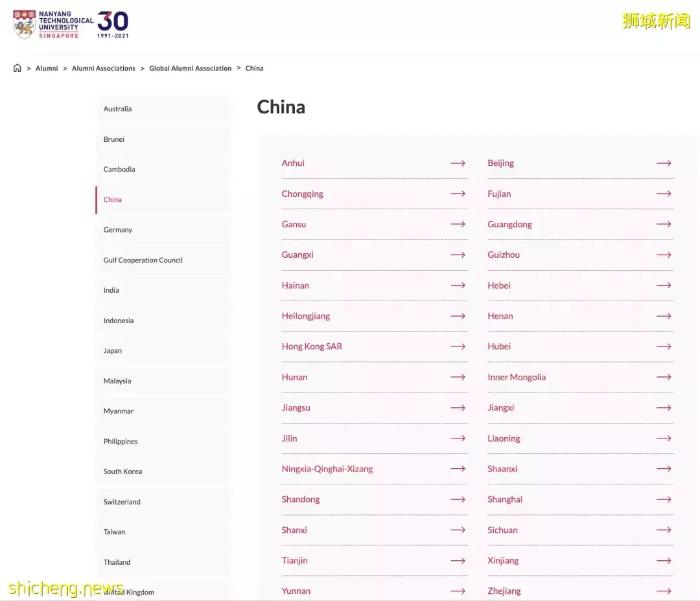Click the Alumni breadcrumb link
This screenshot has width=700, height=601.
47,68
